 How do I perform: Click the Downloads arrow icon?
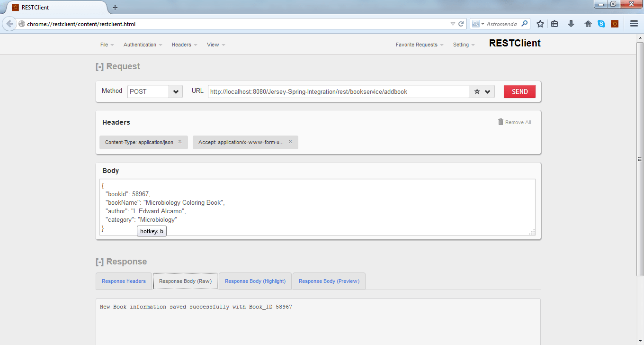(571, 23)
